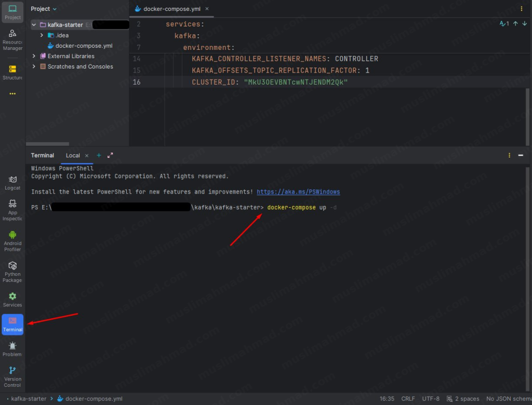Expand the .idea folder
Image resolution: width=532 pixels, height=405 pixels.
pyautogui.click(x=41, y=35)
